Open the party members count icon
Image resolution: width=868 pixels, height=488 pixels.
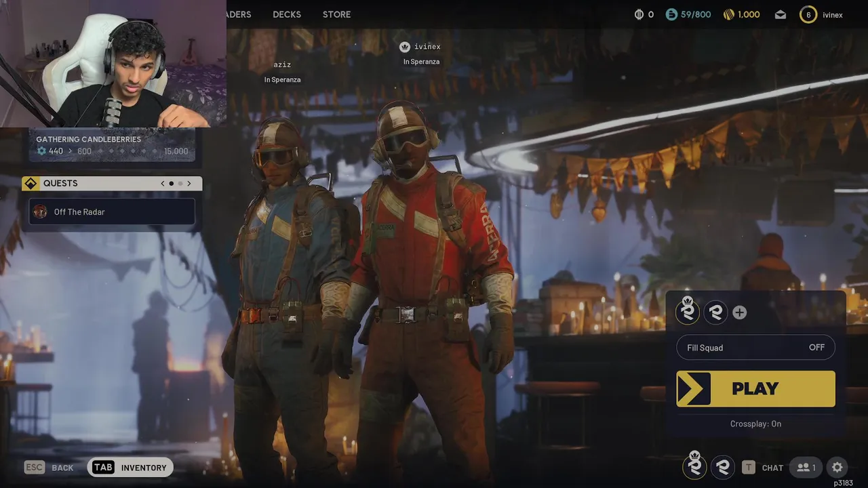pyautogui.click(x=806, y=467)
